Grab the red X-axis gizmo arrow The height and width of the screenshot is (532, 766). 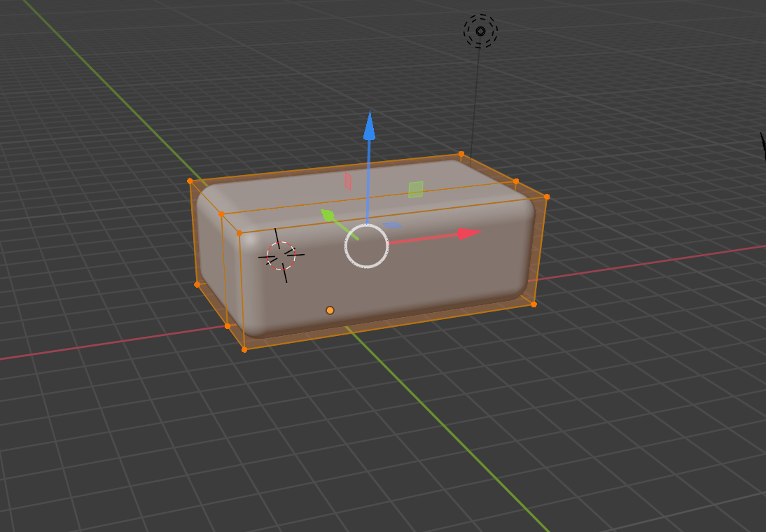coord(469,234)
